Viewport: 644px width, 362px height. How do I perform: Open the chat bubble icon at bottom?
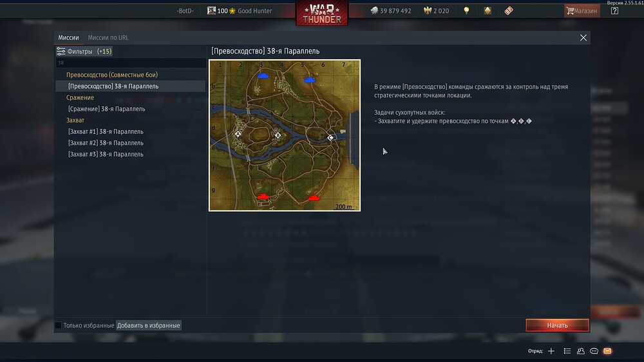(594, 351)
